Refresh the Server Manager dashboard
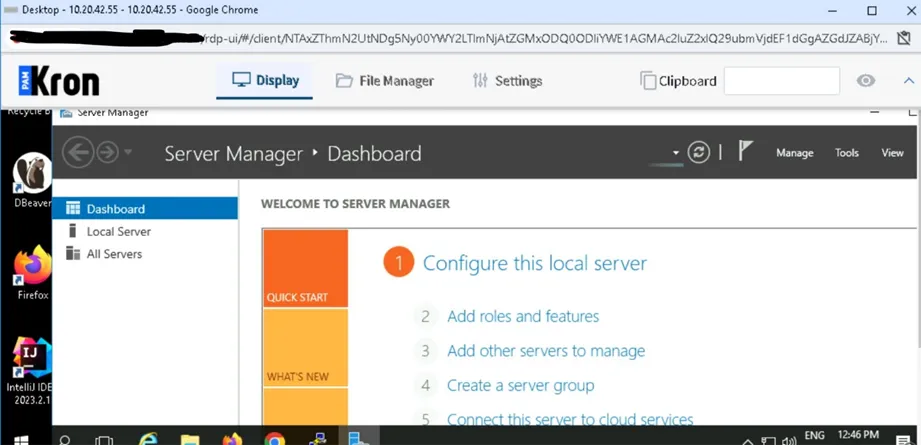 point(698,153)
